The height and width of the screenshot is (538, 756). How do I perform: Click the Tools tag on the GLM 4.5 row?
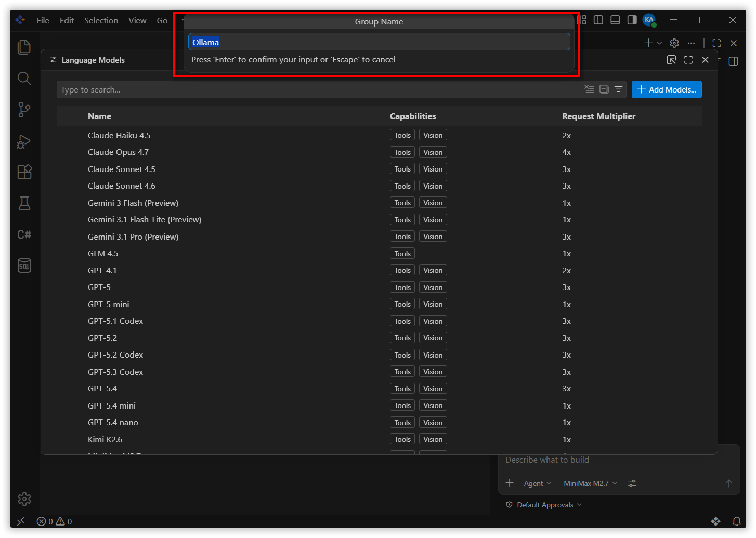402,254
